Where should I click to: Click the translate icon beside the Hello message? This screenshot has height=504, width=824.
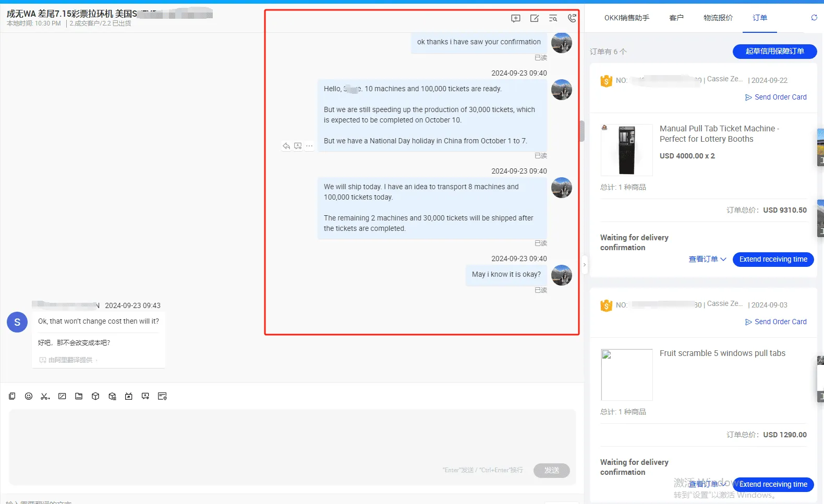pyautogui.click(x=298, y=146)
